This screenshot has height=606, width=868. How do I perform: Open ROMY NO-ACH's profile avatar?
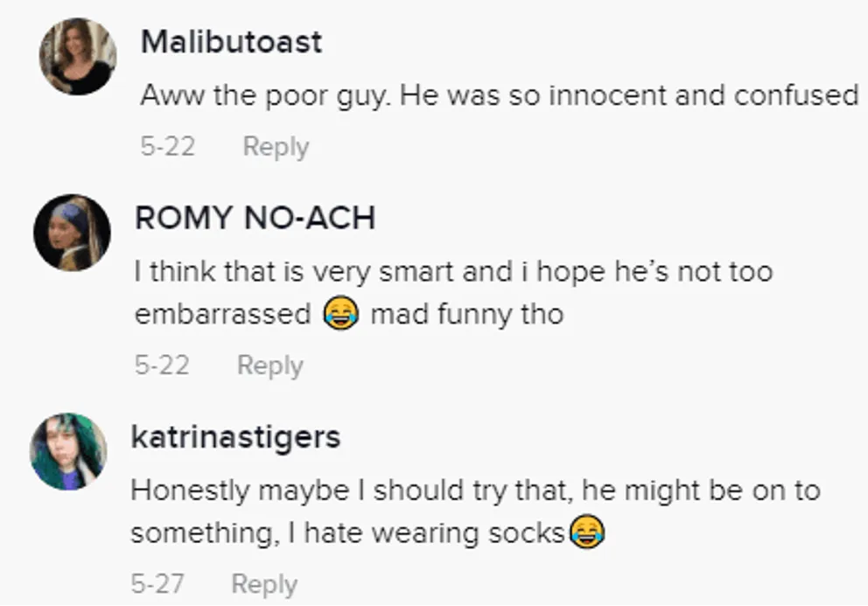[x=72, y=233]
